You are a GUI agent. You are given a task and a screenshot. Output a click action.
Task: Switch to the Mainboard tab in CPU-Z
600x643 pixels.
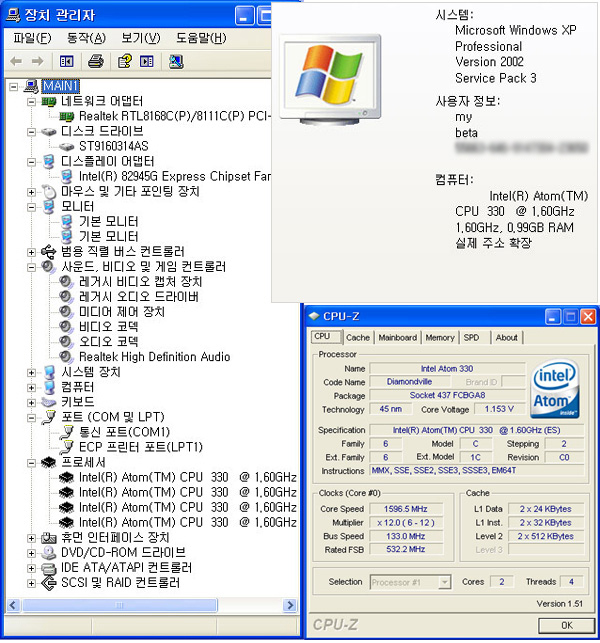pos(397,337)
